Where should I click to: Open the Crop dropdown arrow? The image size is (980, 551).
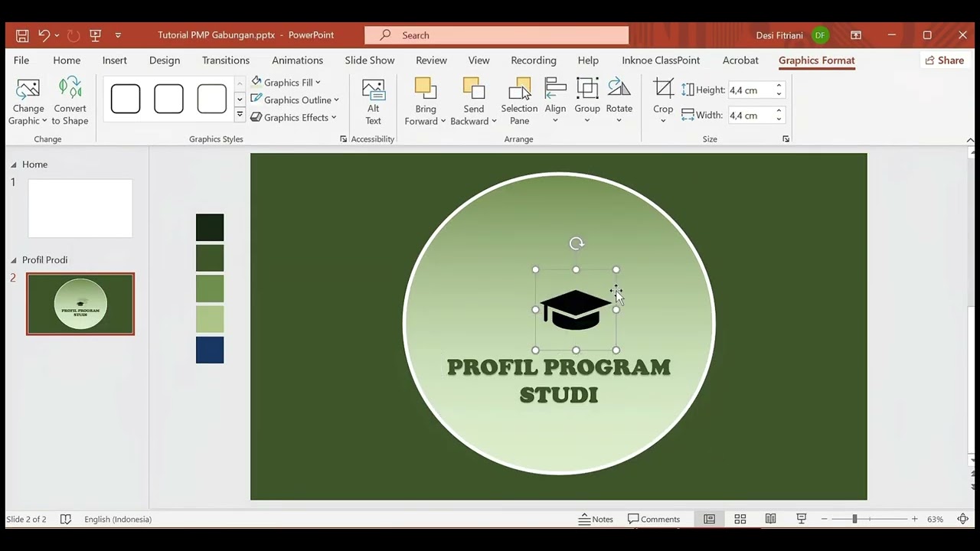tap(663, 121)
